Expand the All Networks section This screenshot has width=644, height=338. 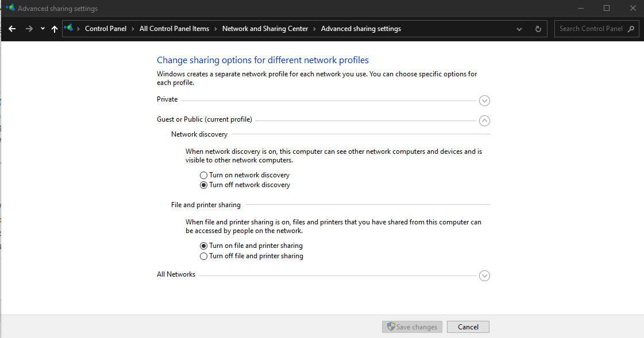pos(484,276)
